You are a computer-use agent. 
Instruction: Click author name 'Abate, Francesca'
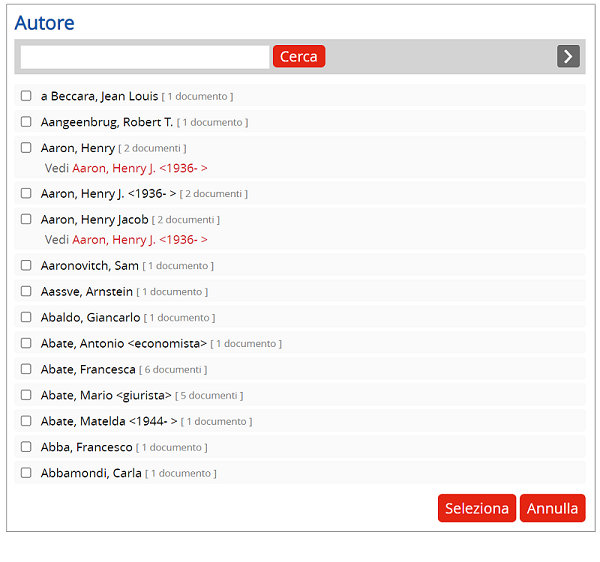88,369
